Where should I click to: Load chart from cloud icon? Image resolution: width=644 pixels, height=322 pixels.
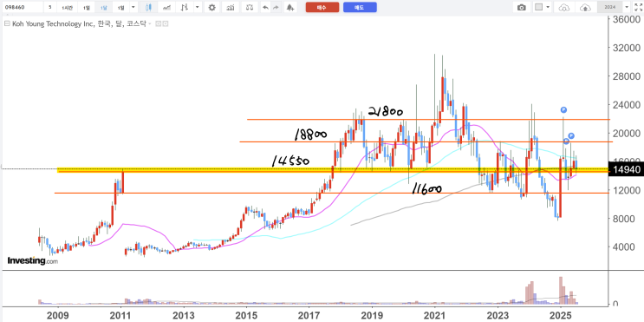pyautogui.click(x=565, y=7)
